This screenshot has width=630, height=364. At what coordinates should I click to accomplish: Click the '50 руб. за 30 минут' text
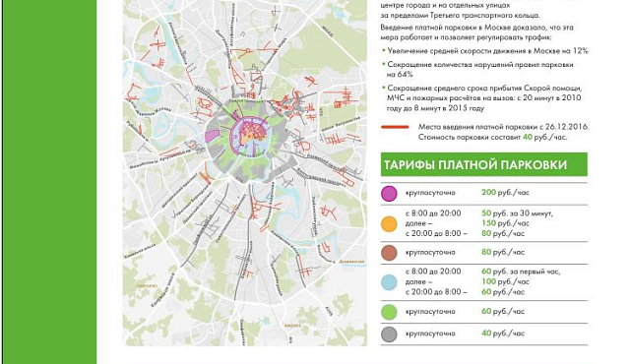[x=517, y=213]
